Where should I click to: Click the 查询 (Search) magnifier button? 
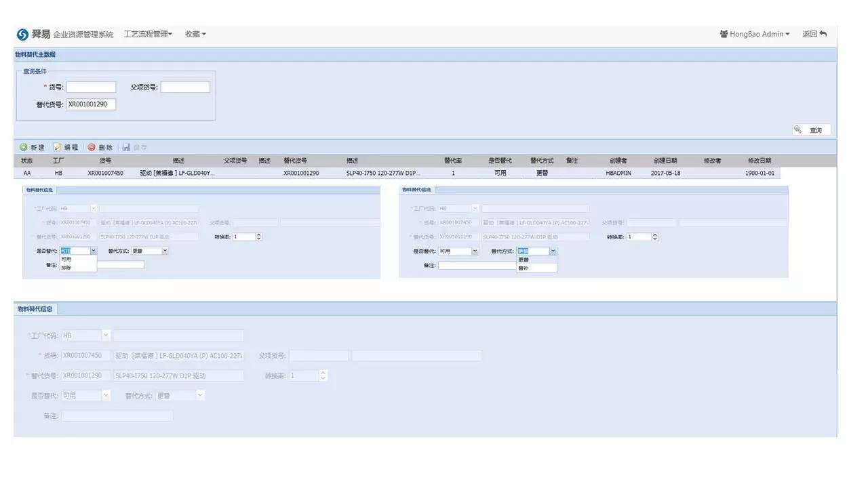pyautogui.click(x=811, y=130)
